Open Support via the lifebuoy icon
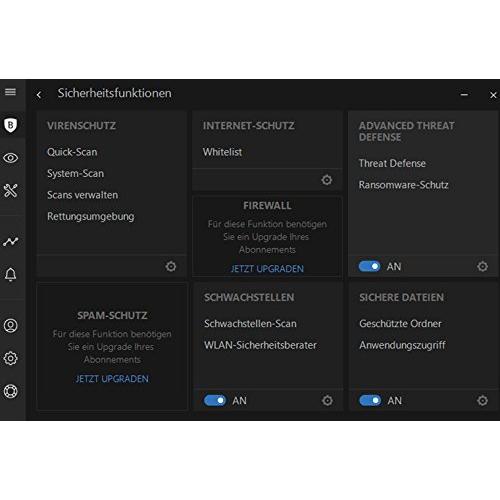 click(10, 391)
